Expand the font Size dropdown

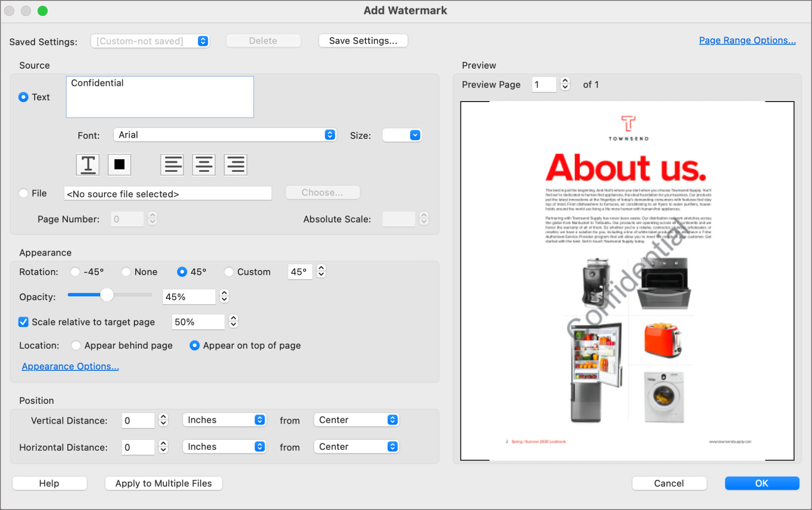(x=401, y=135)
